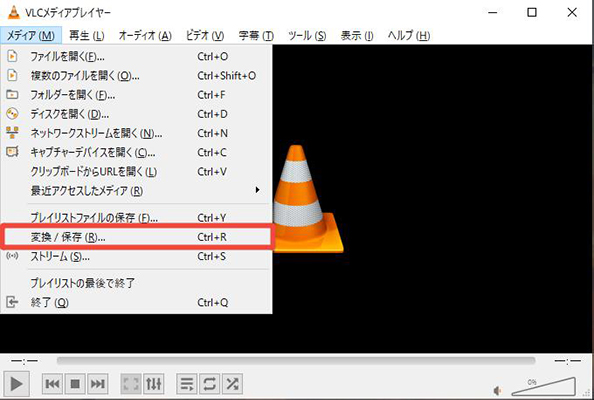Toggle fullscreen mode button
Screen dimensions: 594x400
click(131, 384)
